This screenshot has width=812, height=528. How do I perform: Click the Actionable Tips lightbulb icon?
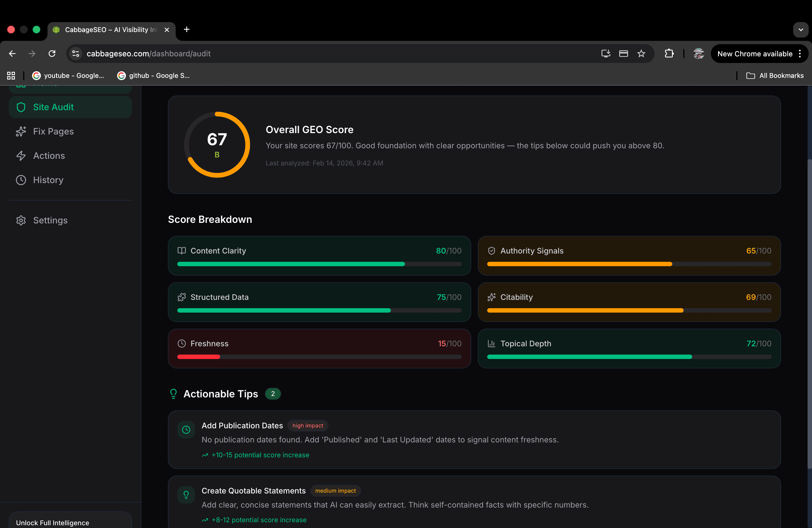pos(173,394)
